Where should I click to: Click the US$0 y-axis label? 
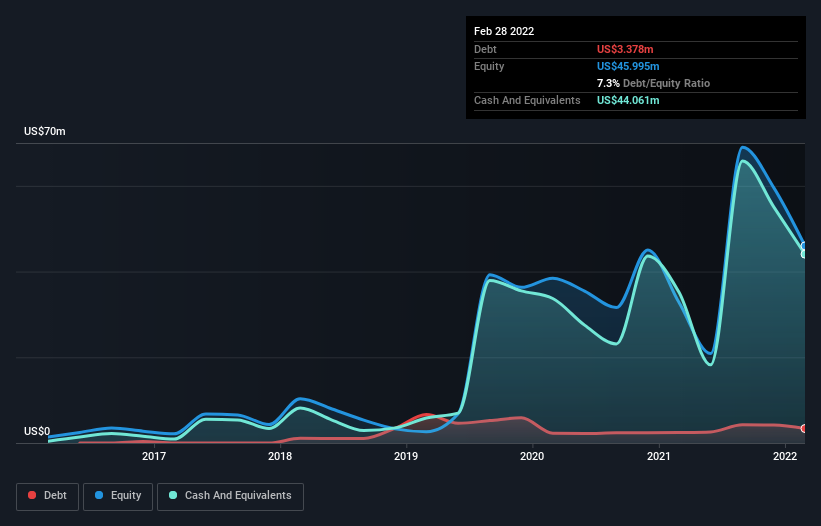point(37,431)
